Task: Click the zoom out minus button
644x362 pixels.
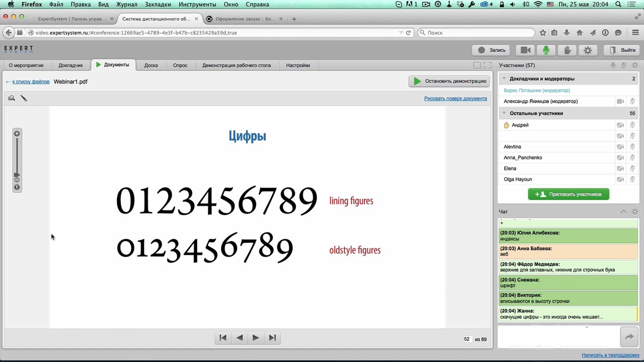Action: click(17, 179)
